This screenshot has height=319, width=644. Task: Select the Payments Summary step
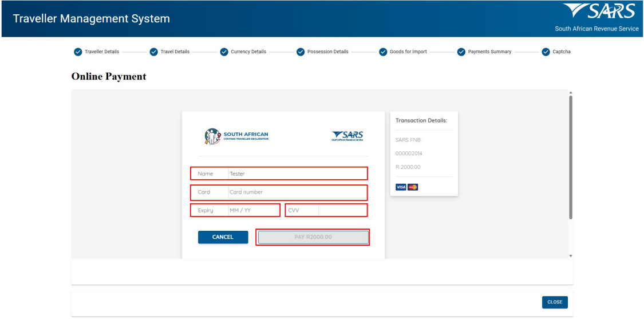489,52
